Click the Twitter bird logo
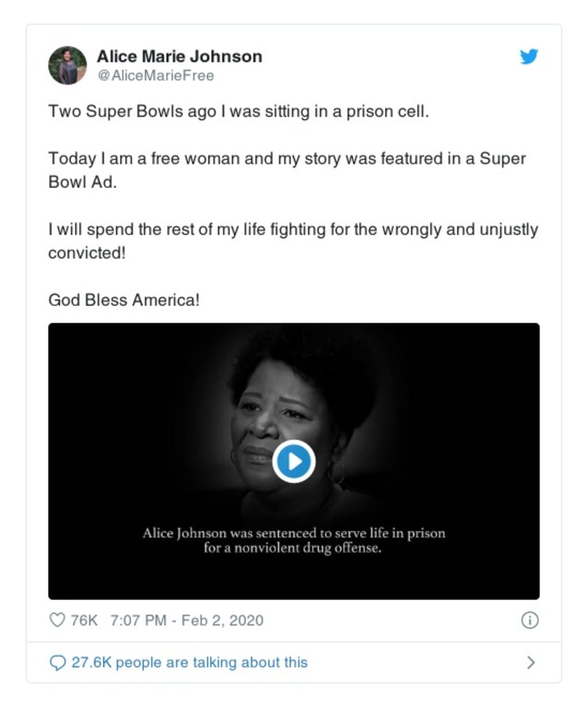The image size is (588, 721). tap(529, 57)
